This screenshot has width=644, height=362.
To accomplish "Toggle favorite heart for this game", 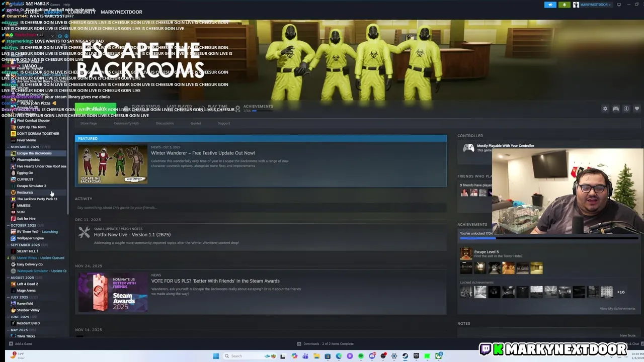I will tap(637, 109).
